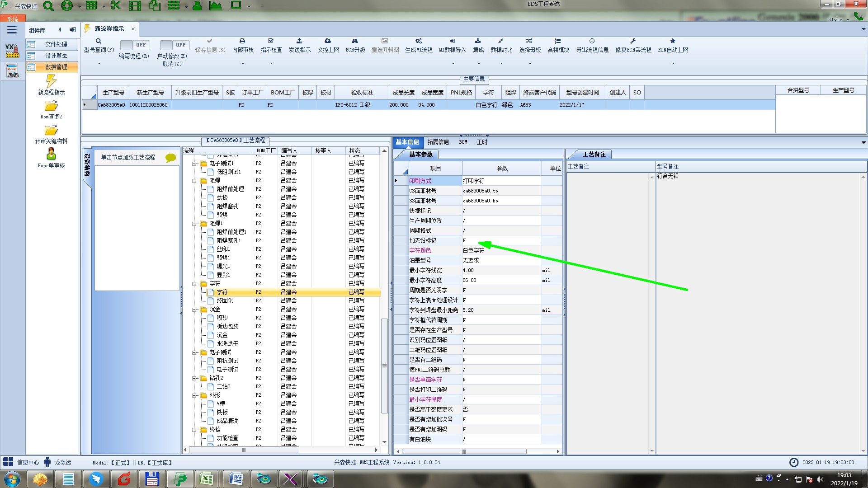Open Excel from the Windows taskbar
Viewport: 868px width, 488px height.
[x=207, y=479]
